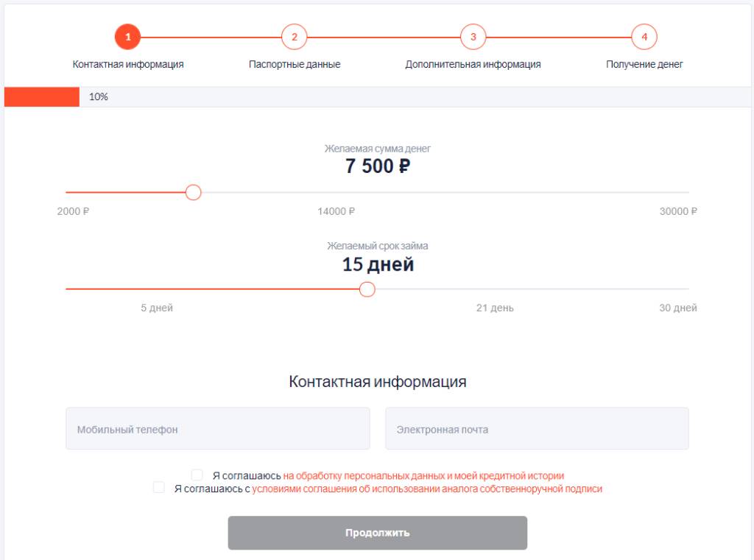Open personal data and credit history link

pyautogui.click(x=423, y=476)
